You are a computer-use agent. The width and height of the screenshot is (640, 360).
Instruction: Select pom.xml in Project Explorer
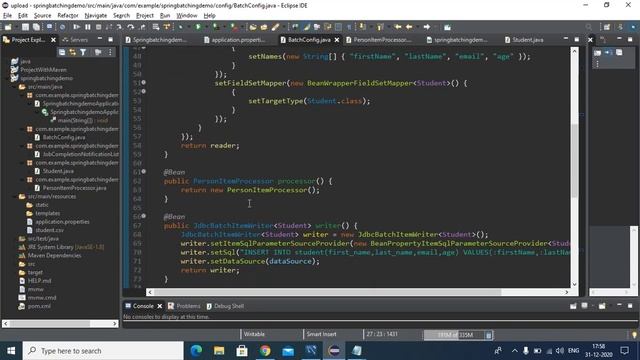(35, 306)
